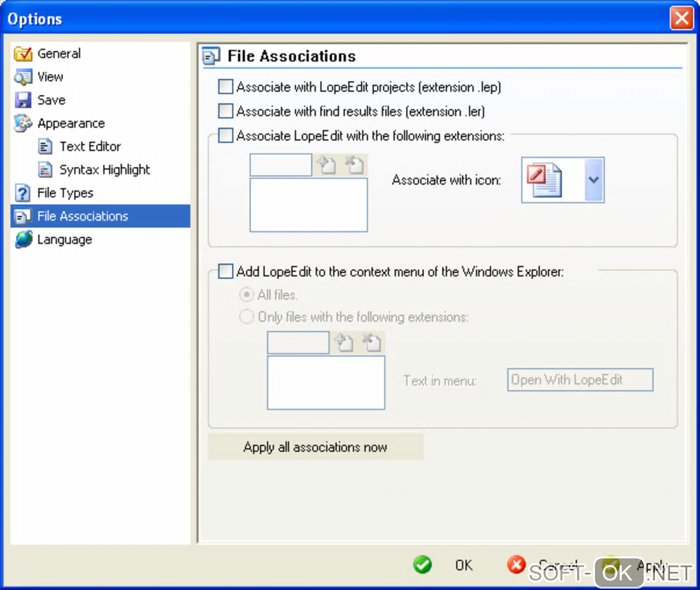700x590 pixels.
Task: Click the Text Editor page icon
Action: point(45,146)
